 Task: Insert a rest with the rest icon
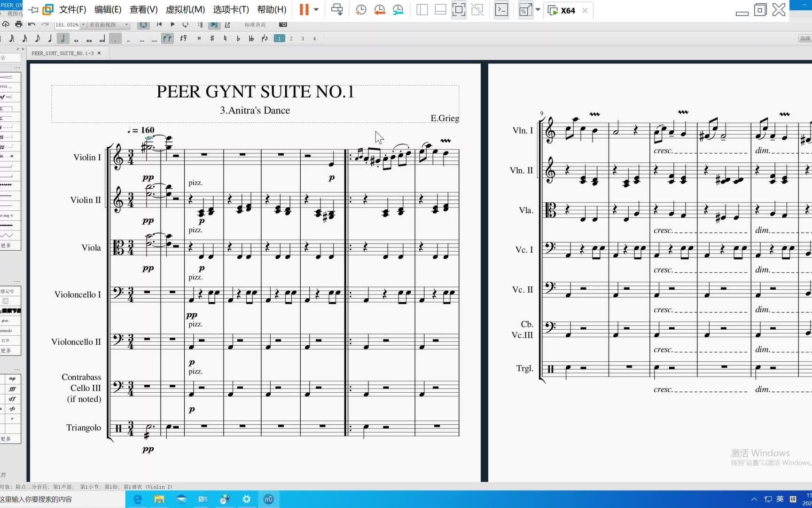[183, 39]
